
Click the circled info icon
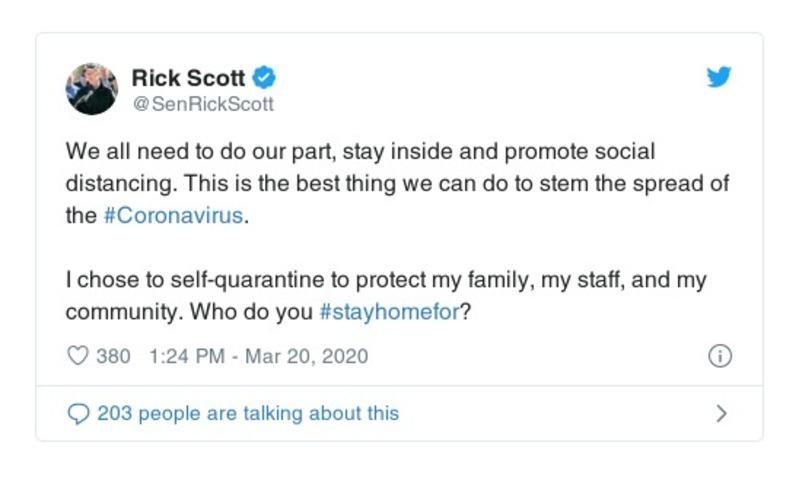tap(720, 356)
